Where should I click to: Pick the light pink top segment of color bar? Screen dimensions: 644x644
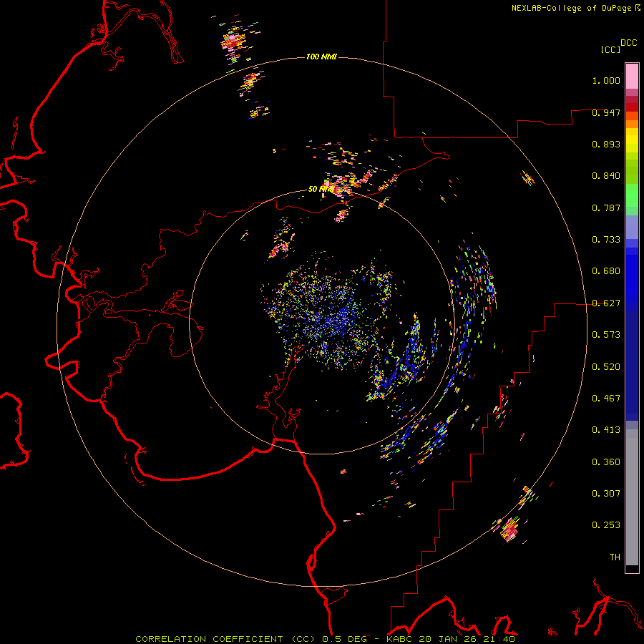pyautogui.click(x=632, y=76)
